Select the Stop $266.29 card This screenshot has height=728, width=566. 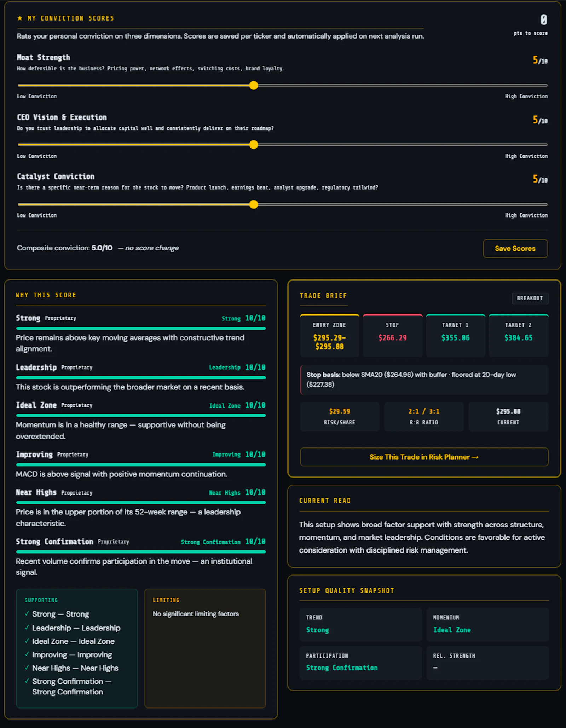point(393,335)
